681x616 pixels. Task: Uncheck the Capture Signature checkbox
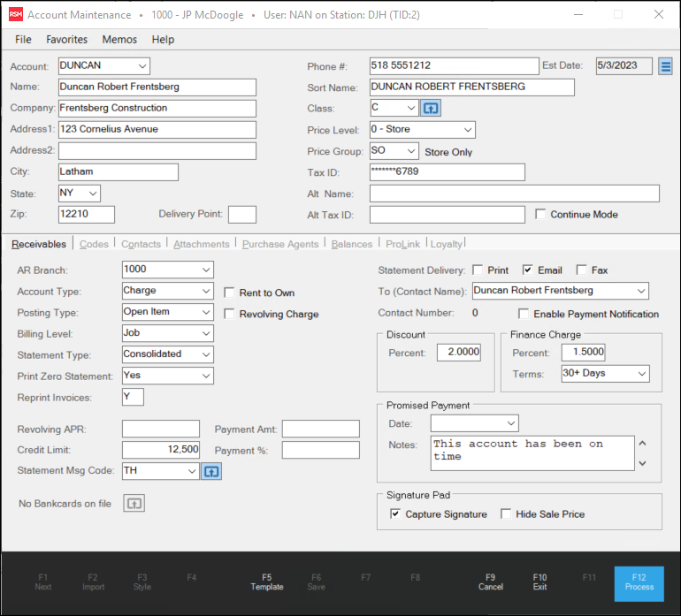(394, 514)
